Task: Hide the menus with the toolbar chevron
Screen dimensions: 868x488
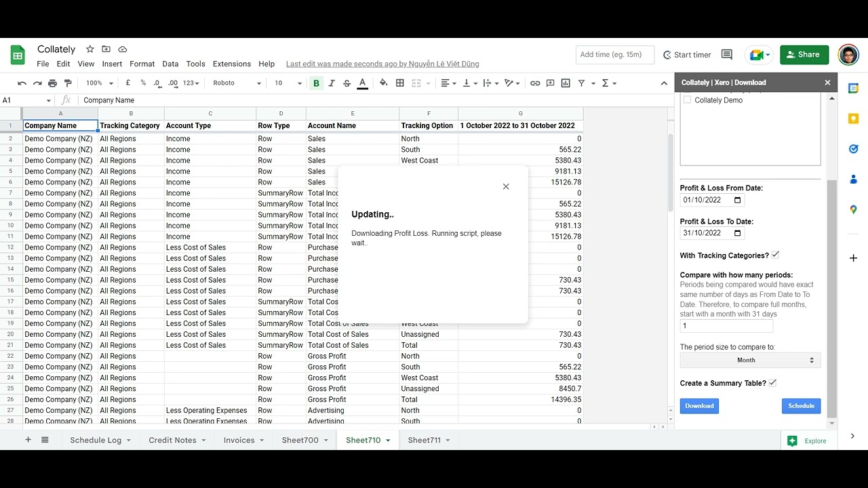Action: pyautogui.click(x=664, y=83)
